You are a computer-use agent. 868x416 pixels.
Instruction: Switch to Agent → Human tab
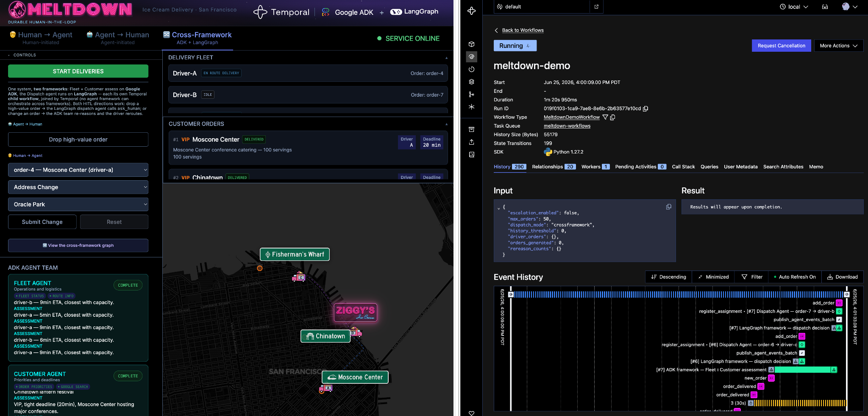click(117, 38)
